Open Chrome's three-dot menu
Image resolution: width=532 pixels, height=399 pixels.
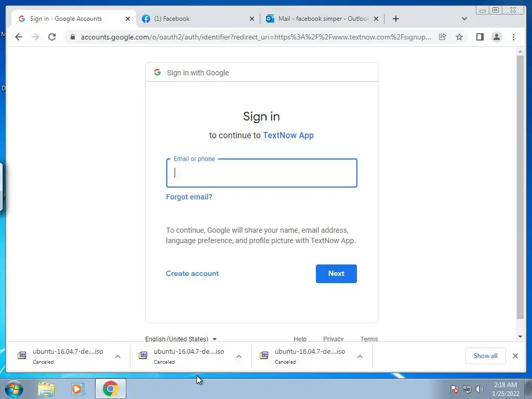point(513,37)
